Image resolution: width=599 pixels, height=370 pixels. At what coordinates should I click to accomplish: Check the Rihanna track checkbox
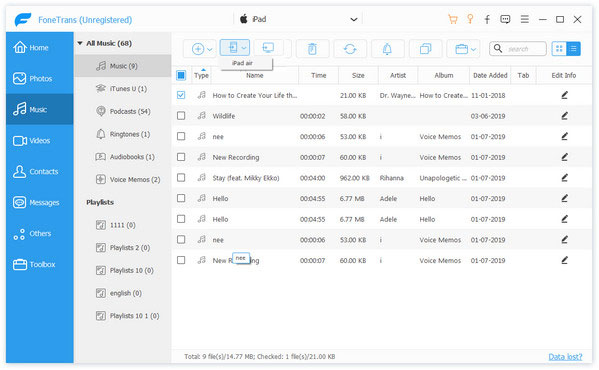tap(181, 178)
